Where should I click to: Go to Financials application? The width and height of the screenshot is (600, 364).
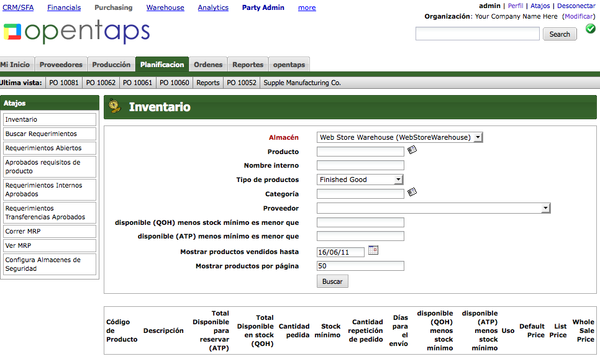pyautogui.click(x=64, y=7)
